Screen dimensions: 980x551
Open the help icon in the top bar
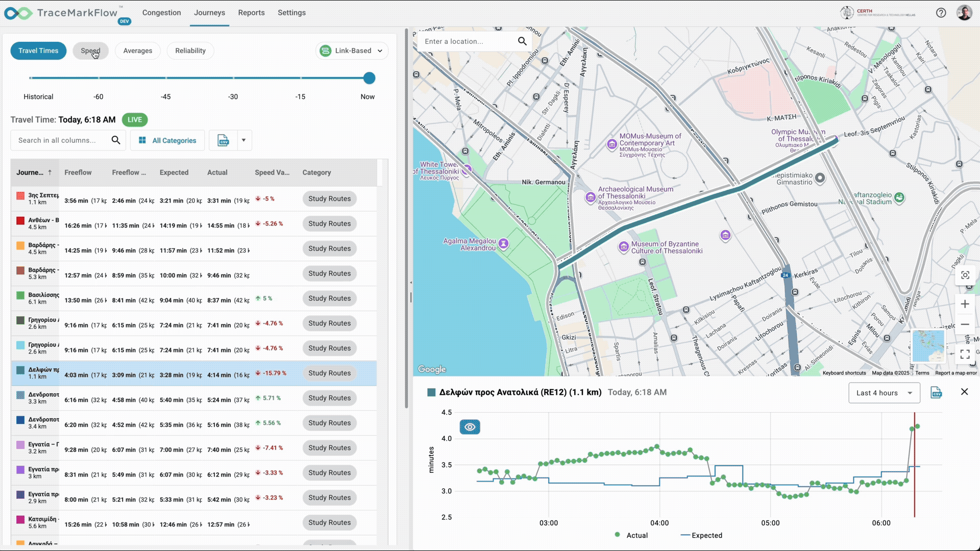(x=941, y=12)
